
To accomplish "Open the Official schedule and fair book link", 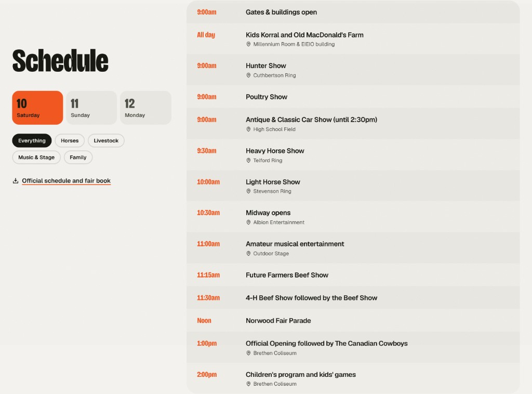I will click(x=66, y=181).
